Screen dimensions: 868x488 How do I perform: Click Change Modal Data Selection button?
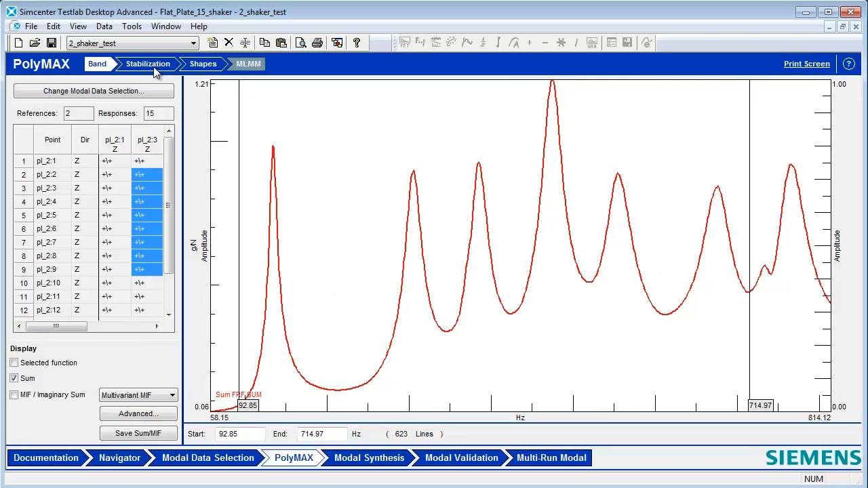pos(94,91)
